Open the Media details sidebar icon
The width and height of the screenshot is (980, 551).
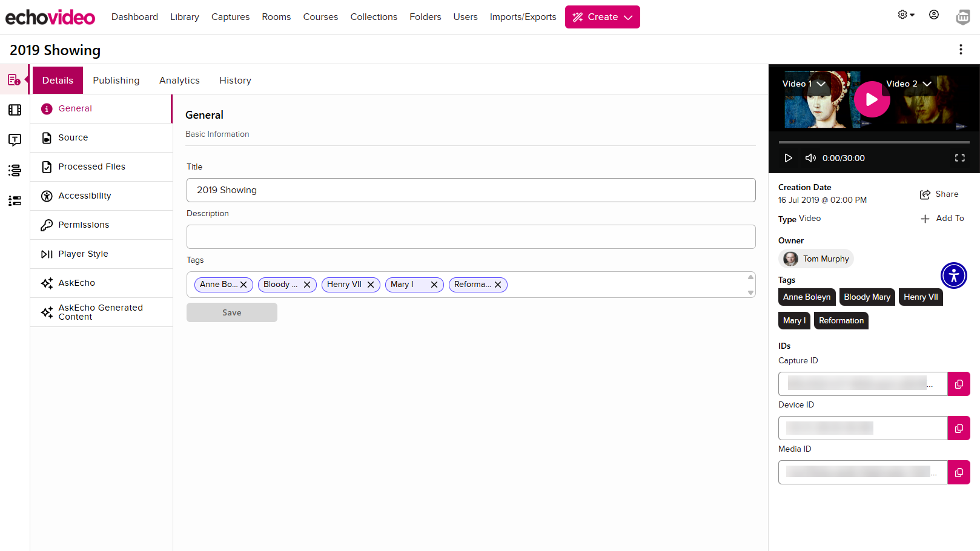[14, 79]
